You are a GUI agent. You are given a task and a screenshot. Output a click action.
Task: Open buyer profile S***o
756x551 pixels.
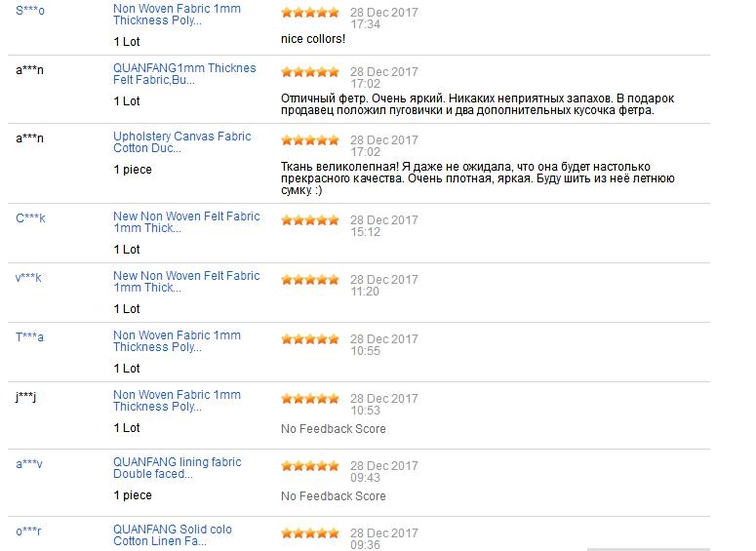(30, 11)
